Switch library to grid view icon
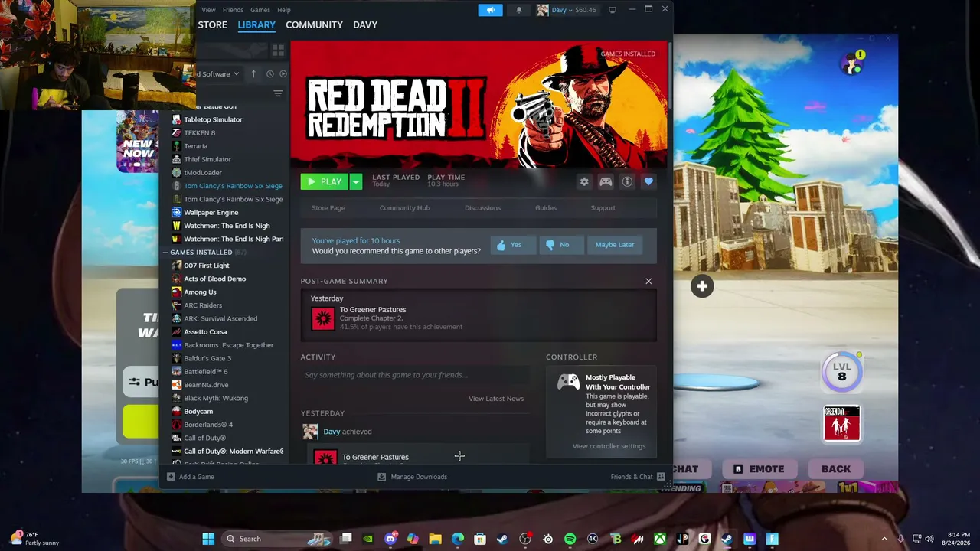 tap(278, 51)
